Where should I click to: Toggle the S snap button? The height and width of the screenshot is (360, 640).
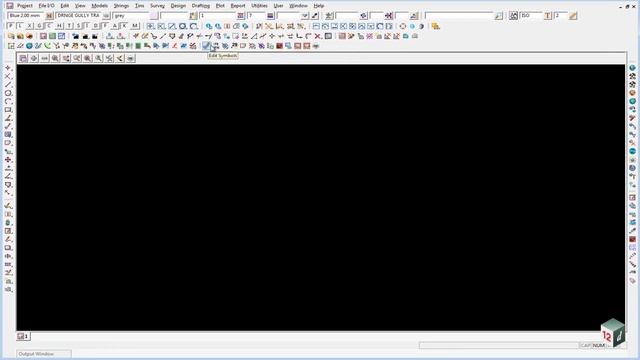pyautogui.click(x=78, y=26)
